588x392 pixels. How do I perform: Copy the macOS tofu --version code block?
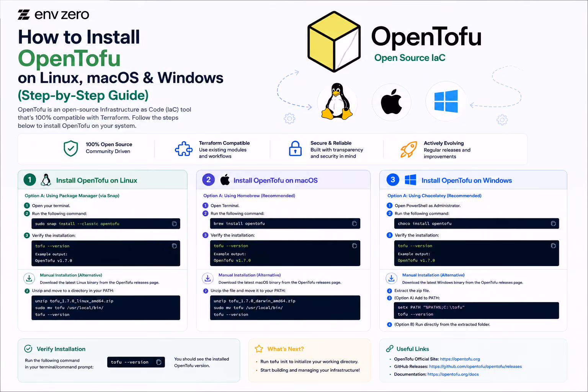[354, 246]
